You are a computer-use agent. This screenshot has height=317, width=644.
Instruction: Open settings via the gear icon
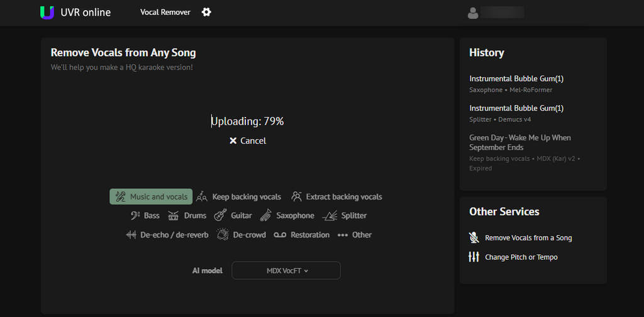point(206,13)
